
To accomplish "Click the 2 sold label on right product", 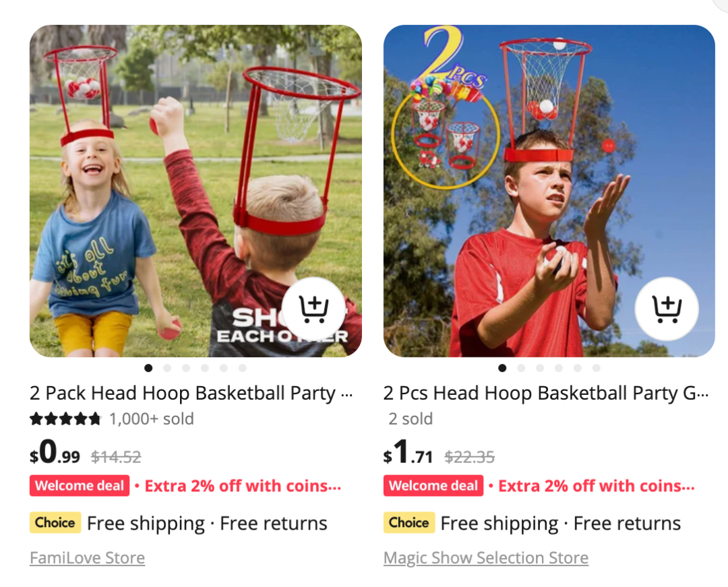I will click(411, 419).
